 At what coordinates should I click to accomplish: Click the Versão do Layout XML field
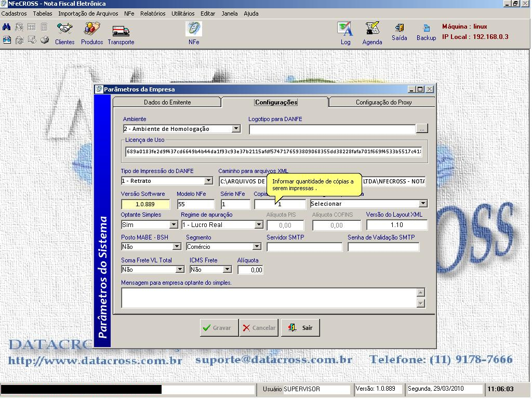tap(396, 225)
